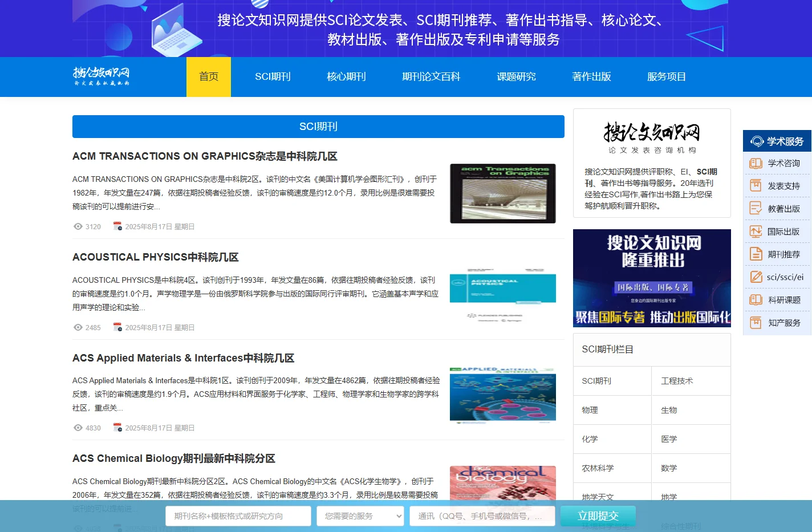The image size is (812, 532).
Task: Click calendar icon of ACOUSTICAL PHYSICS article
Action: 117,327
